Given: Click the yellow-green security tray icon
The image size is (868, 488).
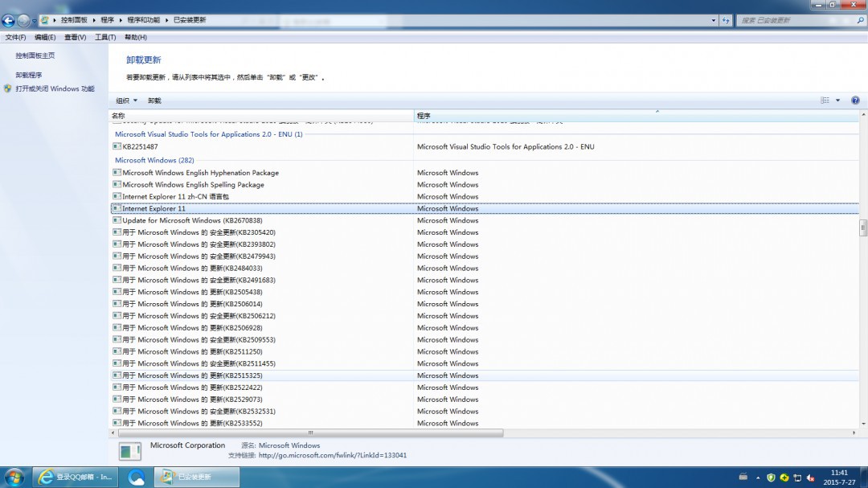Looking at the screenshot, I should tap(784, 478).
